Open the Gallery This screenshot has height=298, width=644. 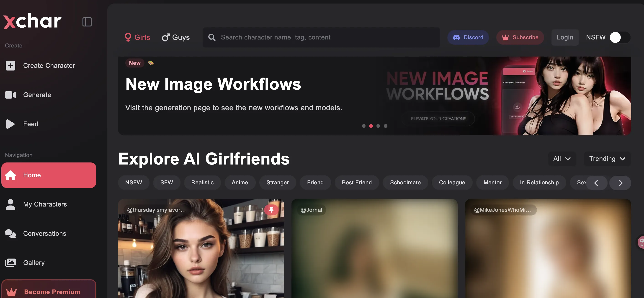pos(34,262)
